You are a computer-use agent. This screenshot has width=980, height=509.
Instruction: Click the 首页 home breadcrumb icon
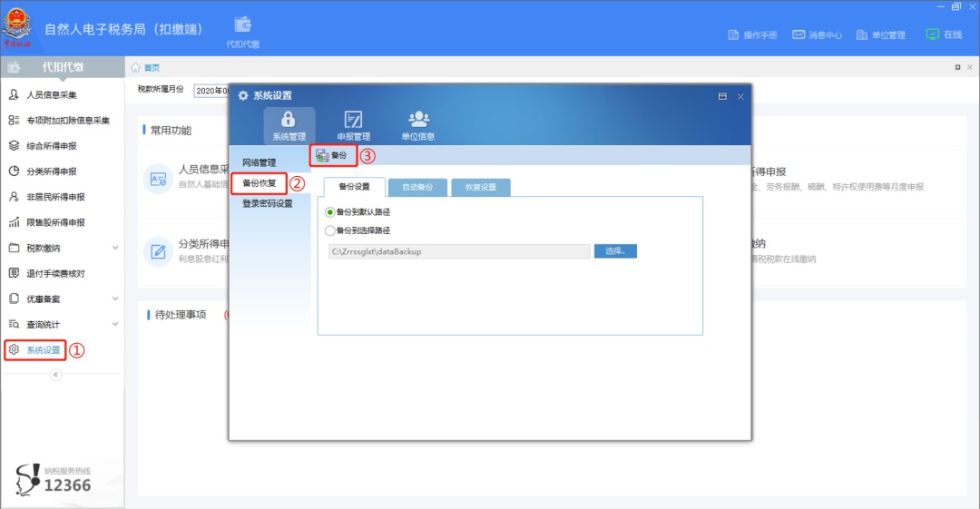135,67
